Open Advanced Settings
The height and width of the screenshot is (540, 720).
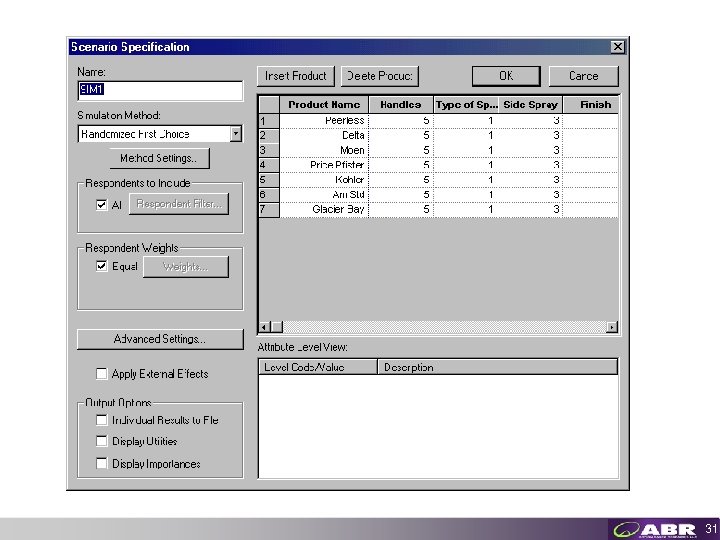[x=160, y=339]
